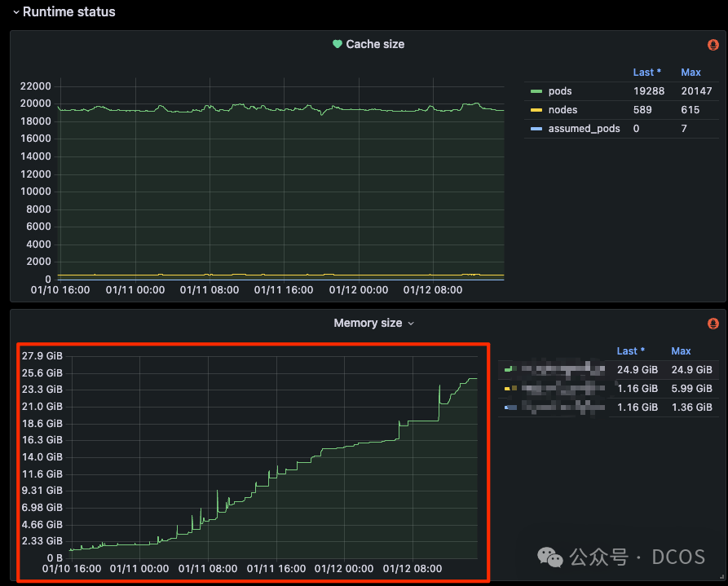The height and width of the screenshot is (586, 728).
Task: Open the Memory size panel menu chevron
Action: point(411,324)
